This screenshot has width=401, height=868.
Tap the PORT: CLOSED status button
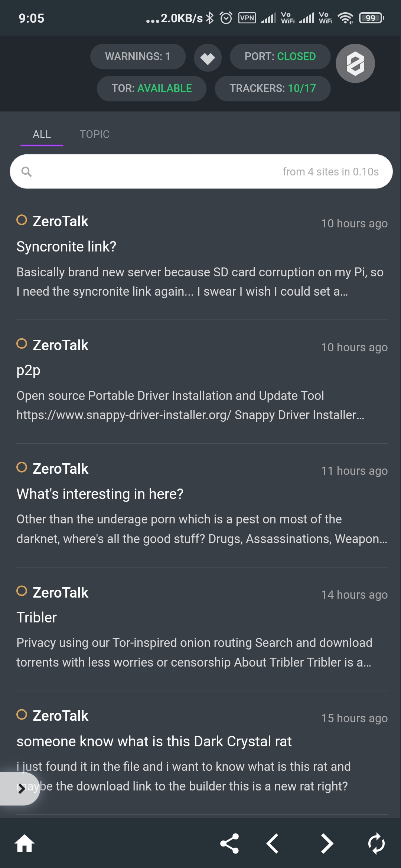coord(280,56)
